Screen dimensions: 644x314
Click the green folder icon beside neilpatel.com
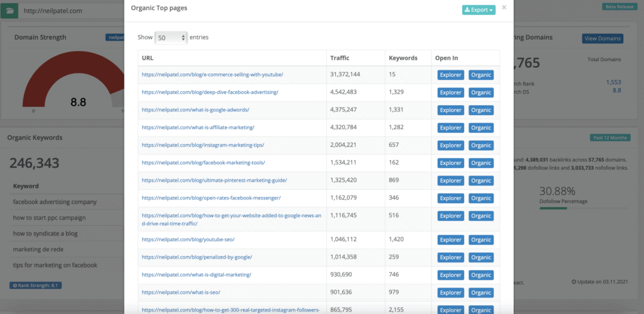(9, 11)
